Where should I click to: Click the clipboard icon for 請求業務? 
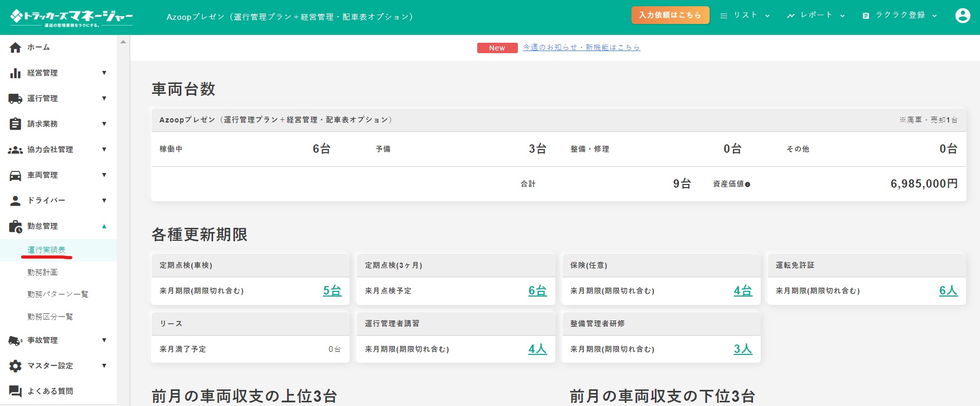16,124
